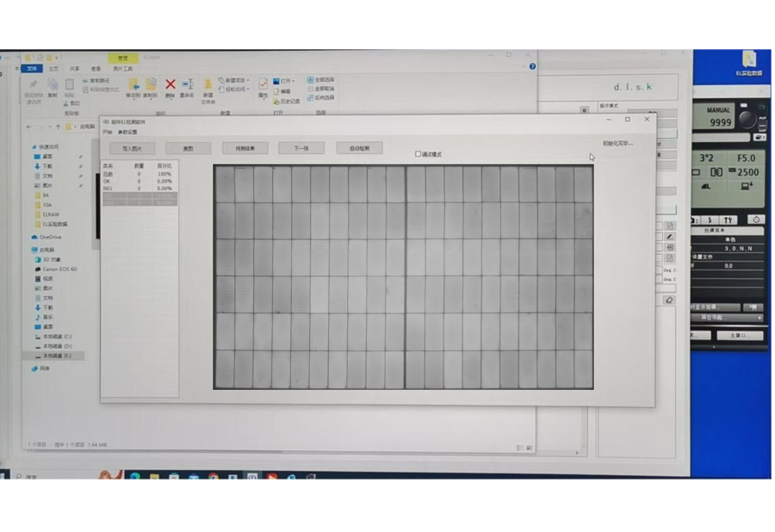
Task: Open the 参数设置 menu
Action: (127, 133)
